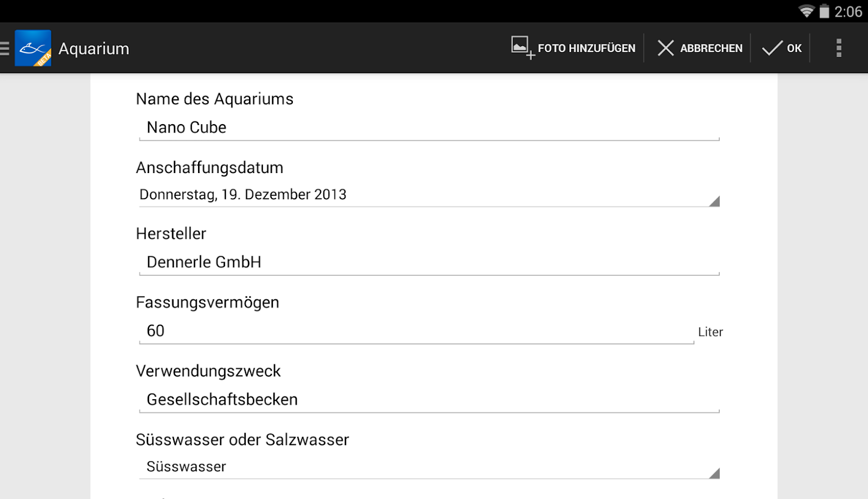Click the Aquarium app fish logo
Viewport: 868px width, 499px height.
[x=33, y=48]
